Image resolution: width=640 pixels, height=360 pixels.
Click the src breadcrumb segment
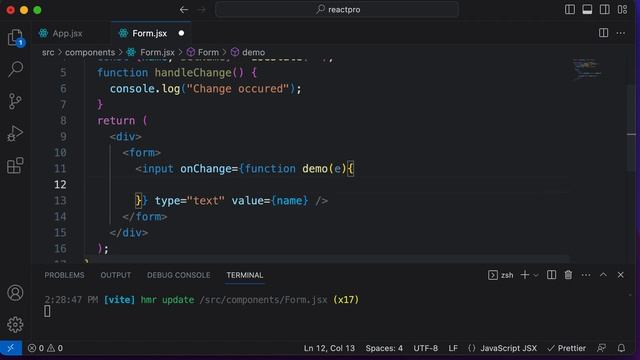coord(48,52)
